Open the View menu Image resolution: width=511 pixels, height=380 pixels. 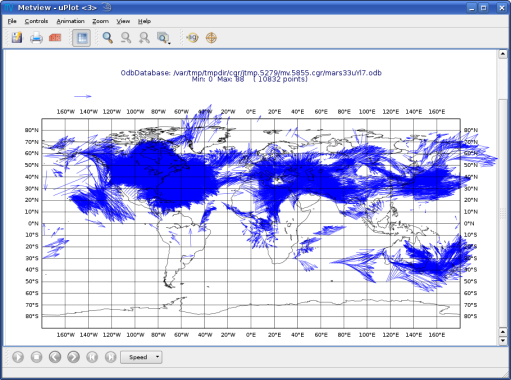pos(123,21)
